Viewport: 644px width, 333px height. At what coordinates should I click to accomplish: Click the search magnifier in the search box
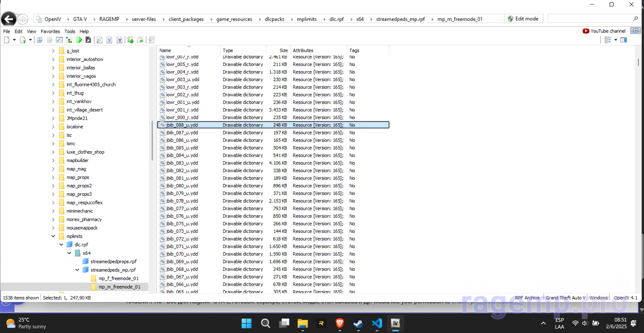tap(635, 19)
